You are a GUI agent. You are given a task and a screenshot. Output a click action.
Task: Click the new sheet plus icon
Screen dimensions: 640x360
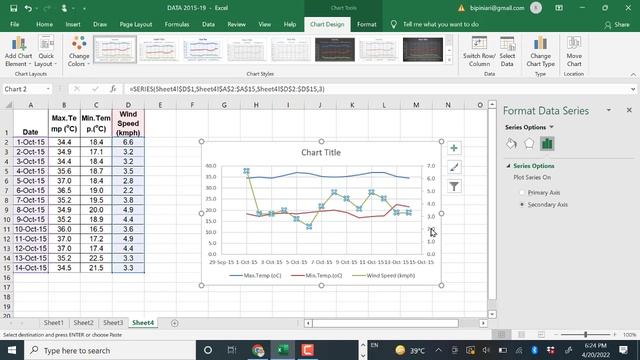175,323
